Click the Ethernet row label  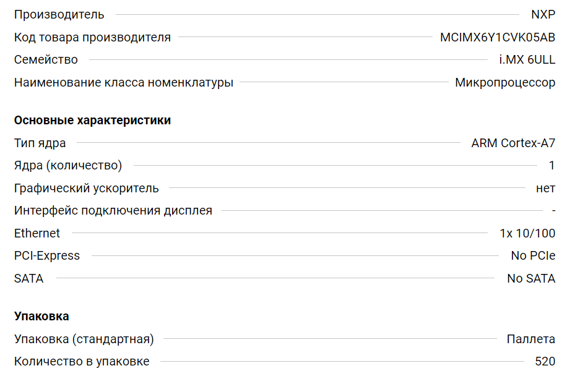(37, 234)
